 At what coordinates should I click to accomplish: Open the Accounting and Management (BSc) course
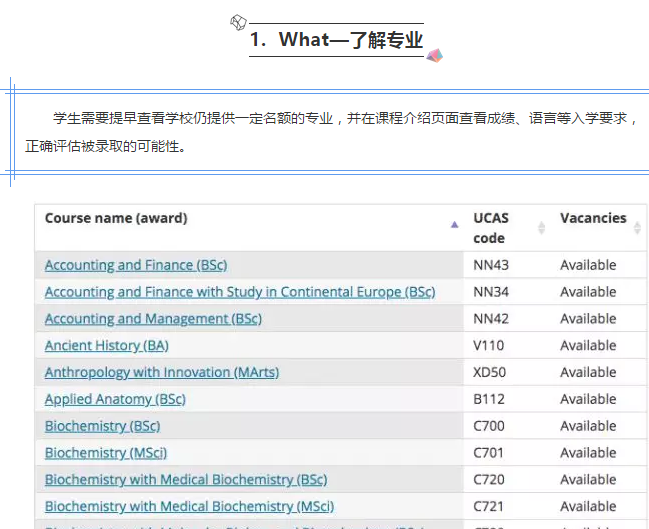pyautogui.click(x=153, y=319)
